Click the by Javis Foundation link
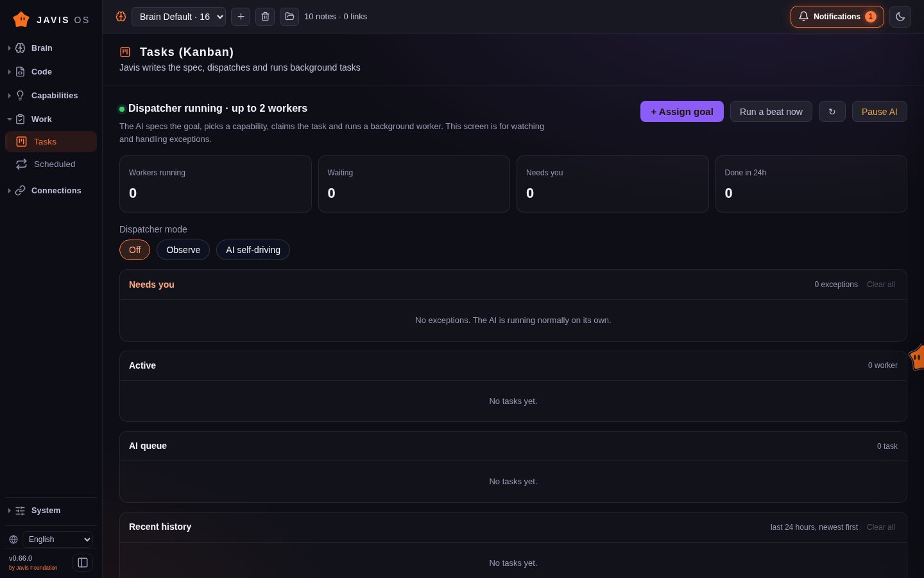The height and width of the screenshot is (578, 924). click(x=33, y=568)
